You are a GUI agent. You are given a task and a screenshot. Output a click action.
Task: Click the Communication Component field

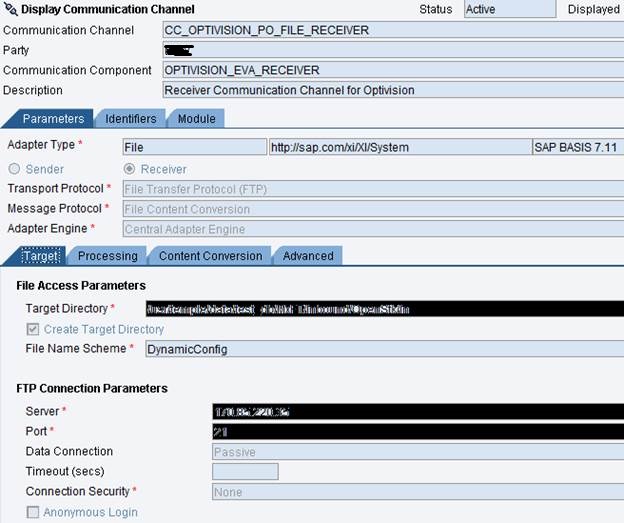coord(393,70)
